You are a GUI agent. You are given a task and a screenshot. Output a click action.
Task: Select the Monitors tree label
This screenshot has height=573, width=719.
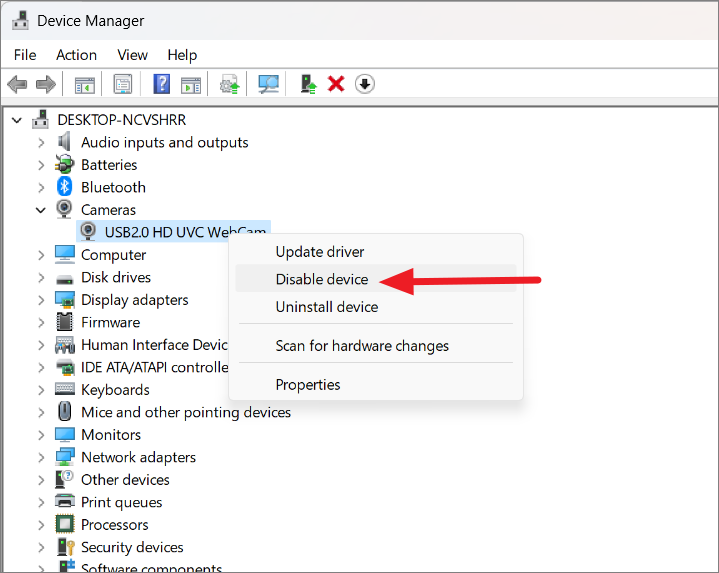click(x=111, y=435)
